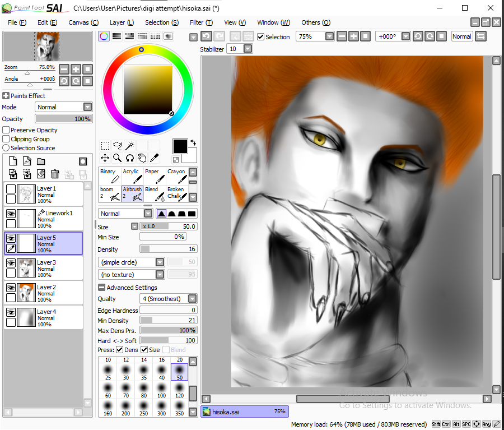
Task: Expand the Paints Effect section
Action: [6, 96]
